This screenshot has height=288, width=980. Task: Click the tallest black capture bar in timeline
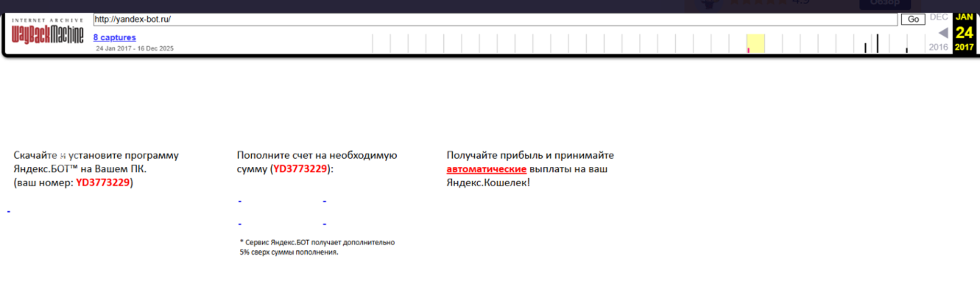coord(878,43)
